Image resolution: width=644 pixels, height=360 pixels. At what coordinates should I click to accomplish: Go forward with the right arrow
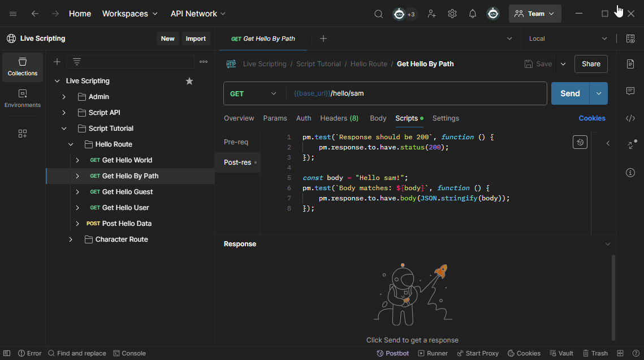coord(55,14)
